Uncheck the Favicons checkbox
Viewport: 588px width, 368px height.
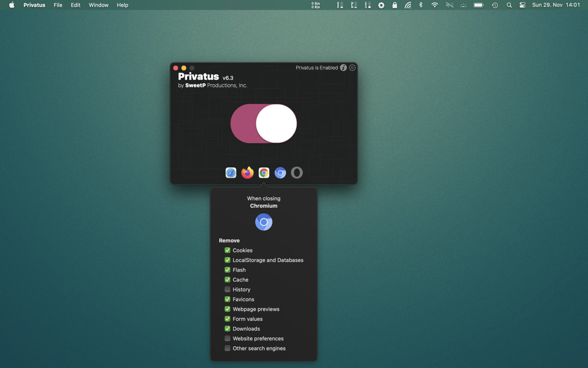pos(227,299)
